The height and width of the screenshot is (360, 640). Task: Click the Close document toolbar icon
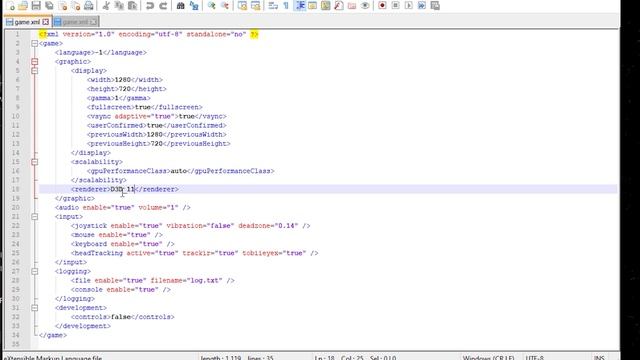point(62,6)
